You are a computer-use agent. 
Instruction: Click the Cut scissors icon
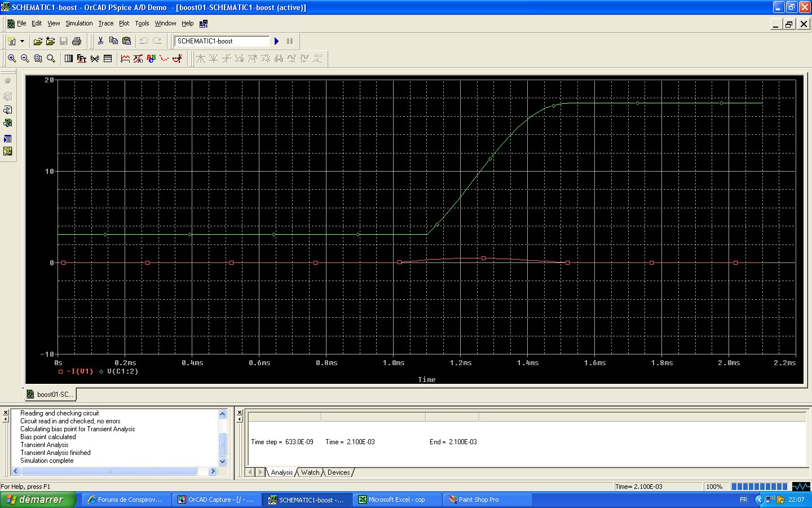coord(100,41)
